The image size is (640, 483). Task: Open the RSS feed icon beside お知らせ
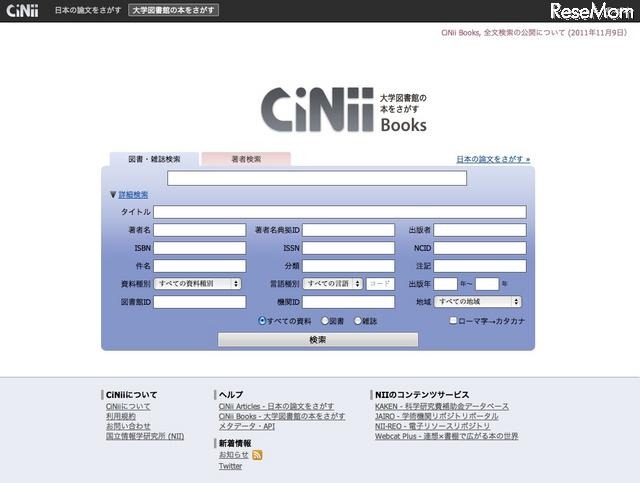click(x=257, y=455)
